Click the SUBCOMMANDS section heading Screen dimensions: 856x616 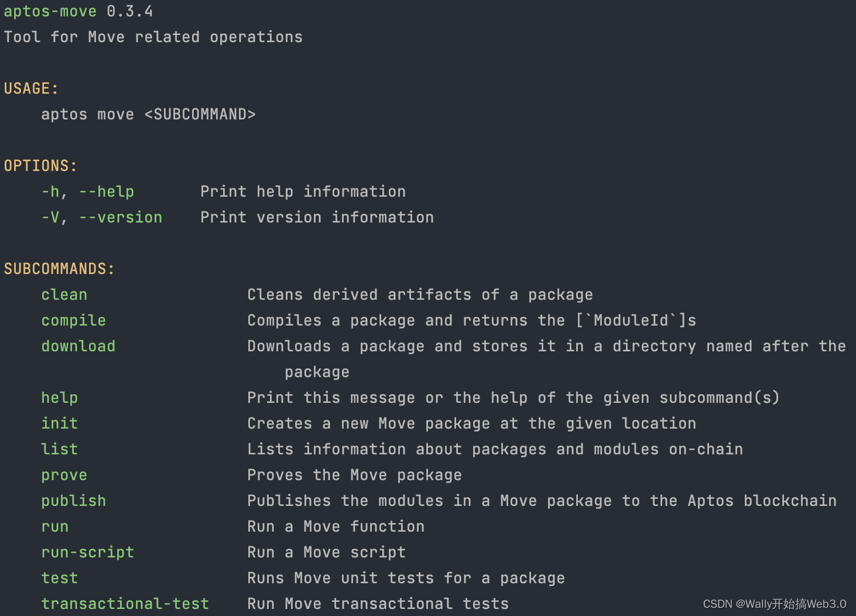[60, 269]
